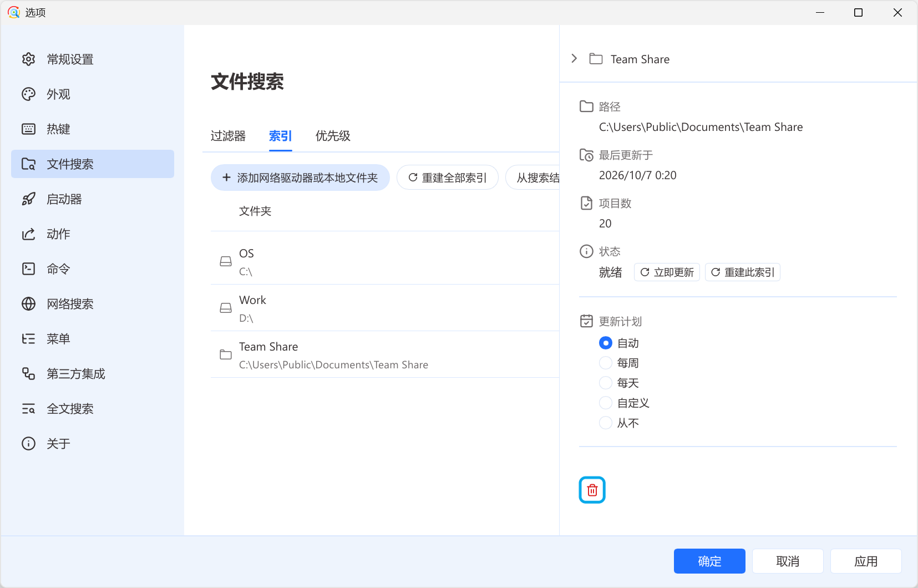Confirm with 确定 button
Image resolution: width=918 pixels, height=588 pixels.
709,561
